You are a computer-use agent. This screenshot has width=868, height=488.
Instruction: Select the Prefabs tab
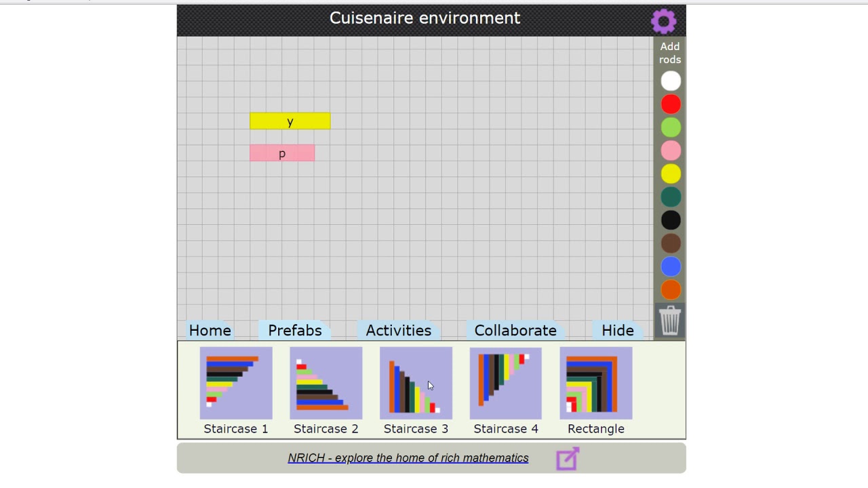(295, 330)
